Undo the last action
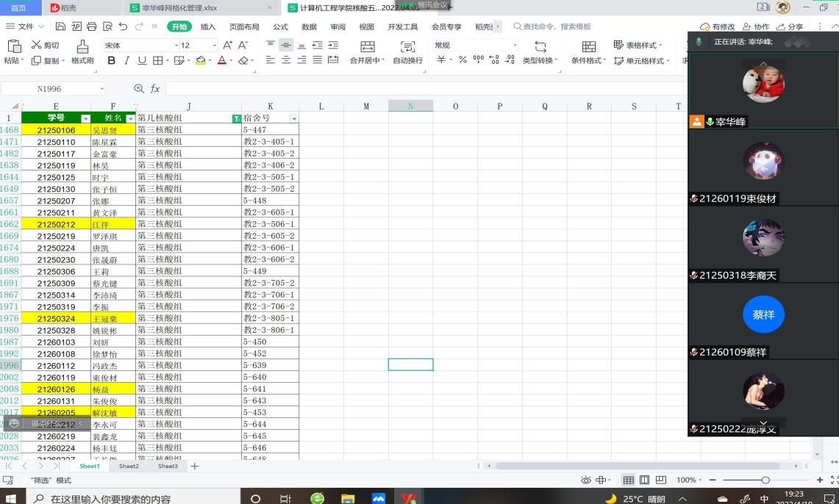The image size is (839, 504). coord(123,26)
